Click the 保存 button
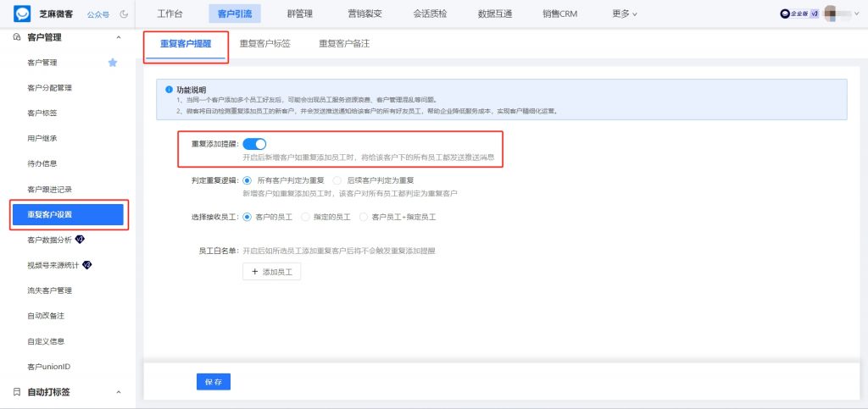The image size is (868, 409). 213,382
